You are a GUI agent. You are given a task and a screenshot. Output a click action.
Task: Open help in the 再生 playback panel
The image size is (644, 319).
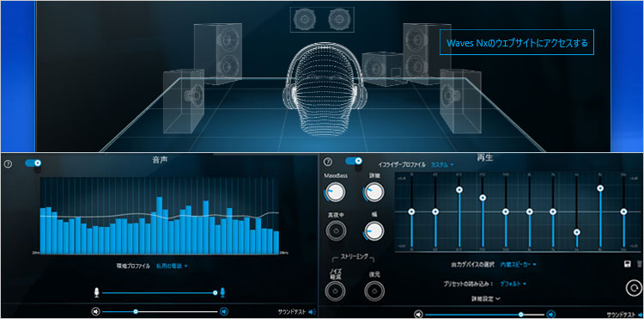coord(328,163)
